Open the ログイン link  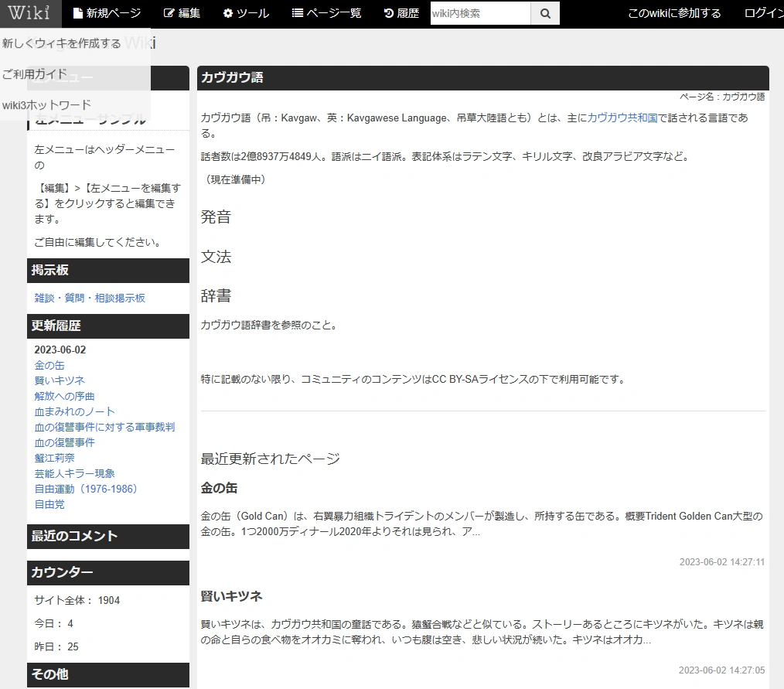(764, 13)
